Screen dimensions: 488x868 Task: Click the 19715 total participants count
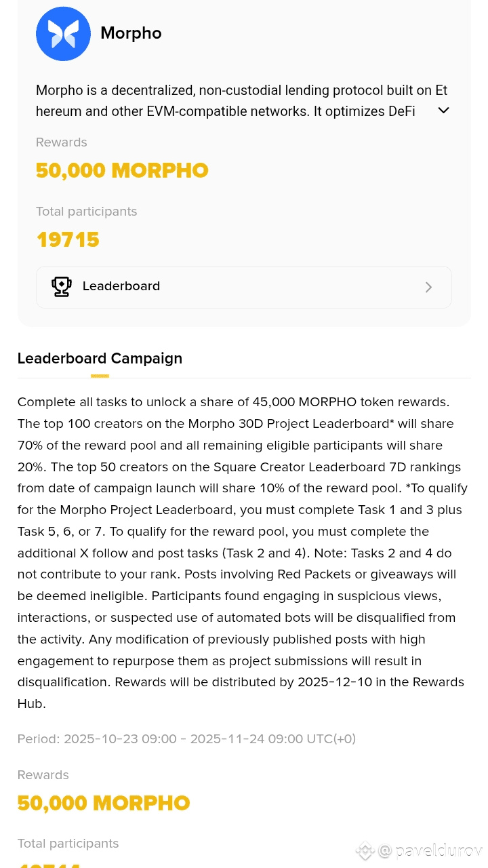[x=68, y=239]
